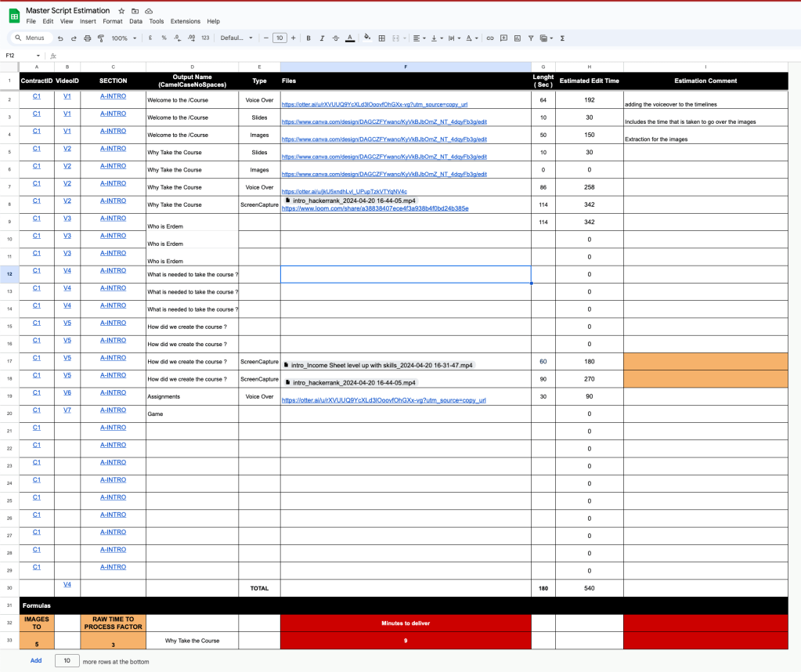801x672 pixels.
Task: Search the Menus box
Action: tap(31, 38)
